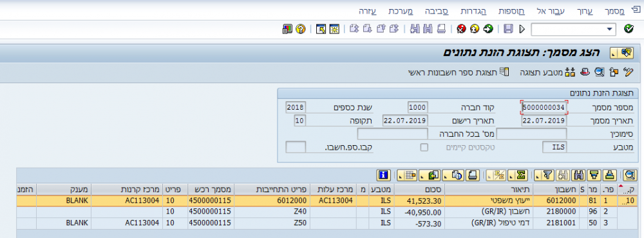This screenshot has height=238, width=644.
Task: Click the Help question mark icon
Action: (x=300, y=29)
